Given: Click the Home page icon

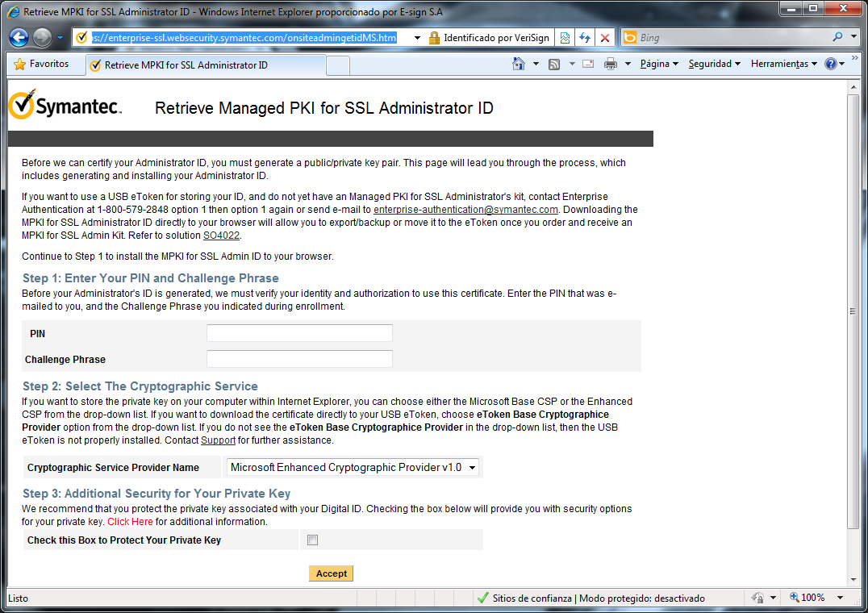Looking at the screenshot, I should tap(519, 65).
